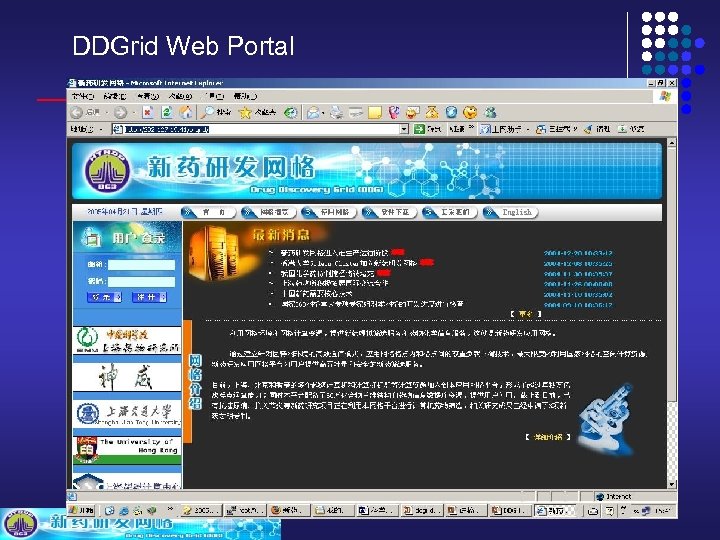Click the navigation tab left of English
This screenshot has height=540, width=720.
tap(450, 212)
